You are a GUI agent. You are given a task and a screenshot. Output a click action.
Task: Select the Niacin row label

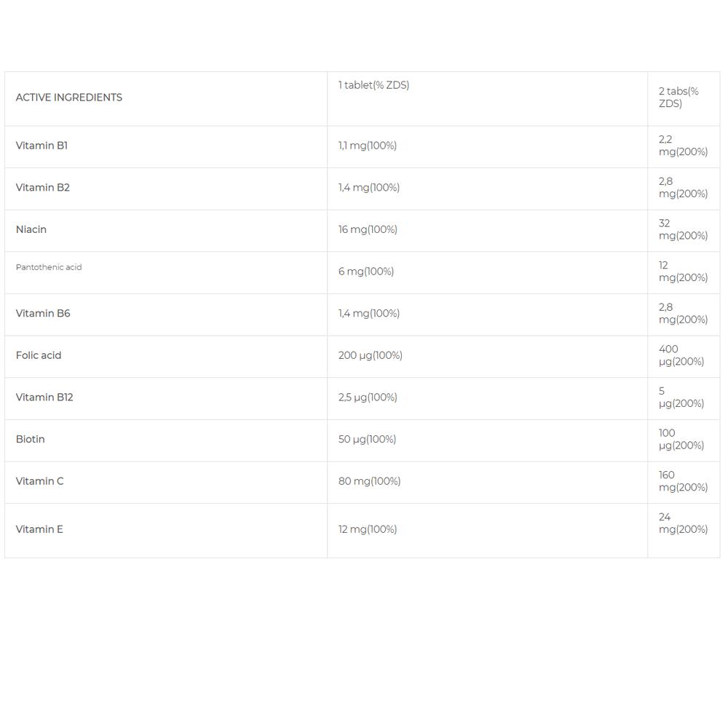(31, 229)
